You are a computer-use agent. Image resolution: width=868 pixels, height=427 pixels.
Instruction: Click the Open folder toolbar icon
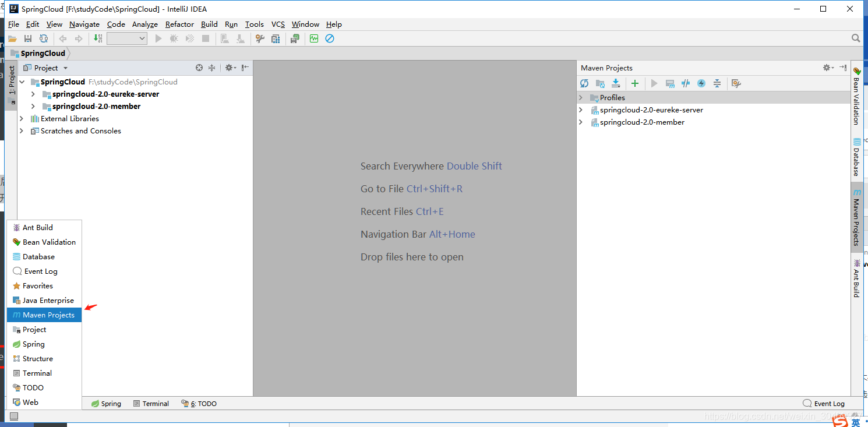click(x=12, y=38)
